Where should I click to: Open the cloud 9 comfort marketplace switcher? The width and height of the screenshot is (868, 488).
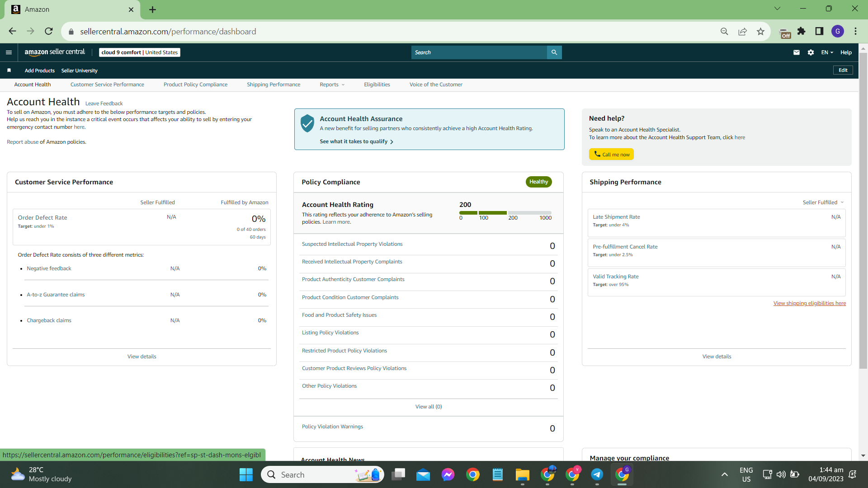[x=140, y=52]
